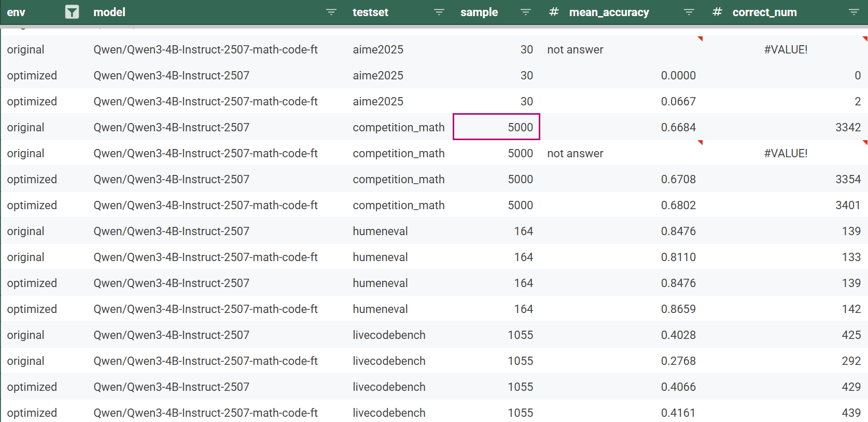Open filter menu for testset column
The height and width of the screenshot is (422, 868).
coord(439,12)
